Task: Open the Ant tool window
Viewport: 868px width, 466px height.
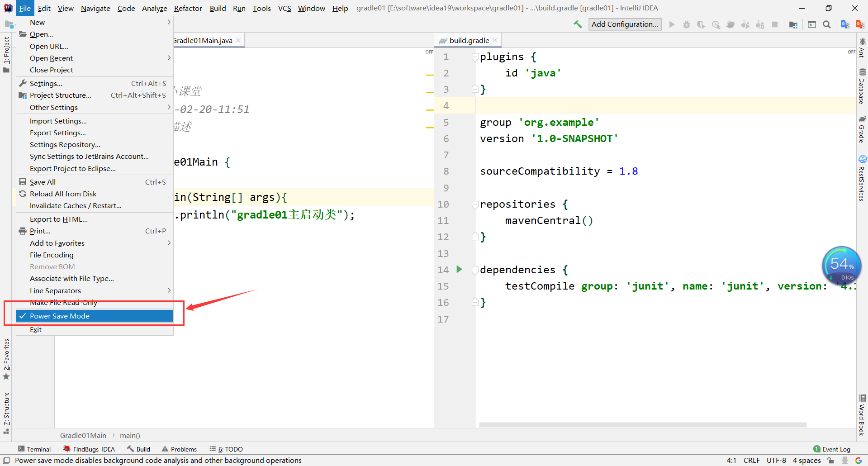Action: (x=862, y=48)
